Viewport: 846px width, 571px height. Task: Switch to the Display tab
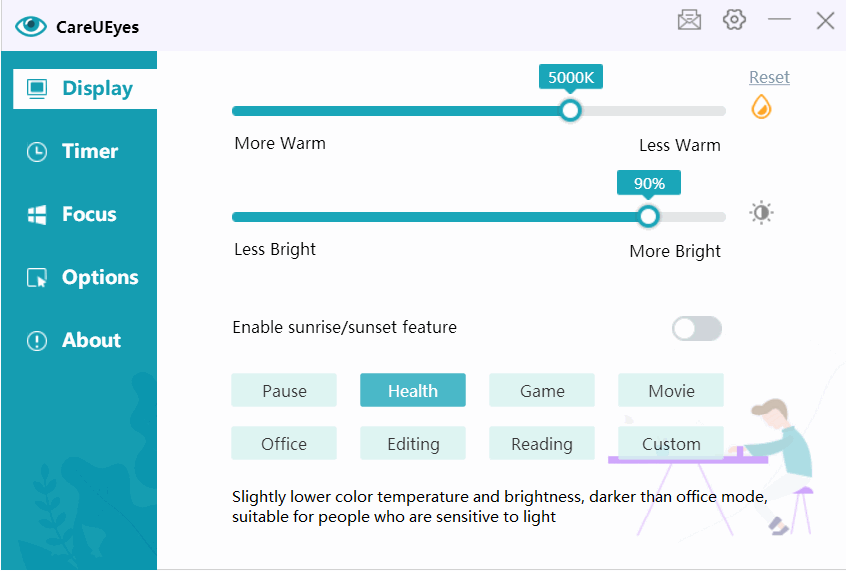[x=85, y=89]
